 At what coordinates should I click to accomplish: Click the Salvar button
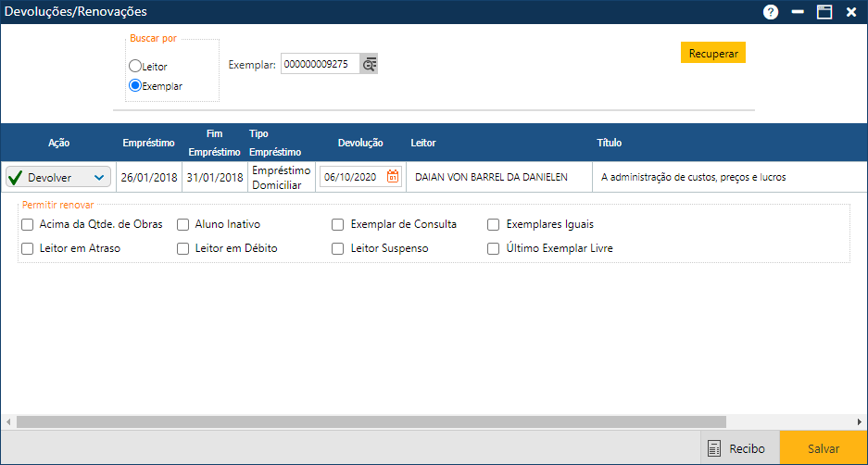(823, 448)
